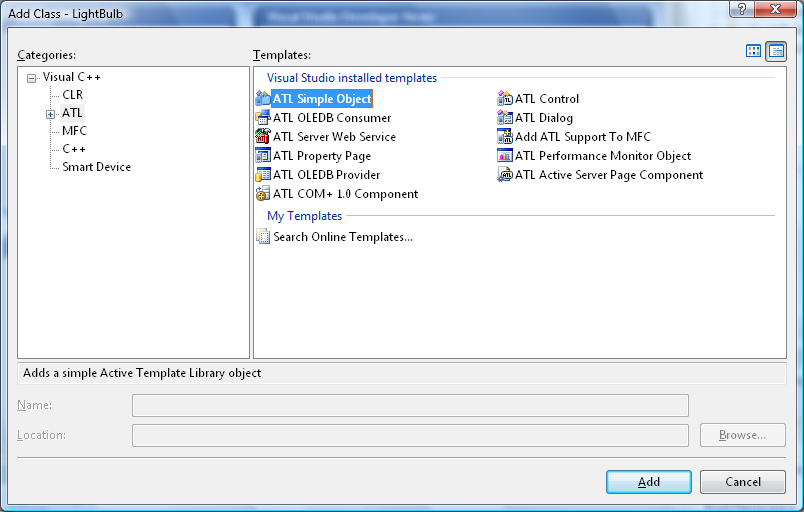Select the CLR category
Image resolution: width=804 pixels, height=512 pixels.
tap(72, 95)
